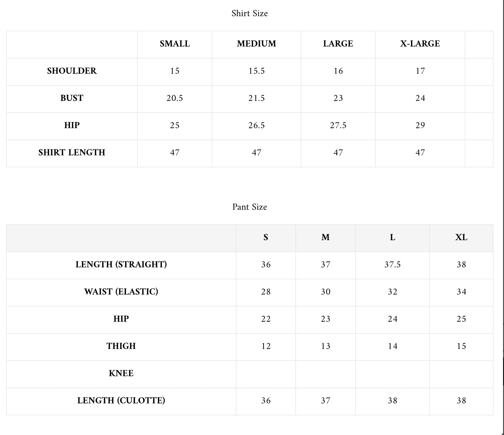
Task: Click the Pant Size heading
Action: (249, 207)
